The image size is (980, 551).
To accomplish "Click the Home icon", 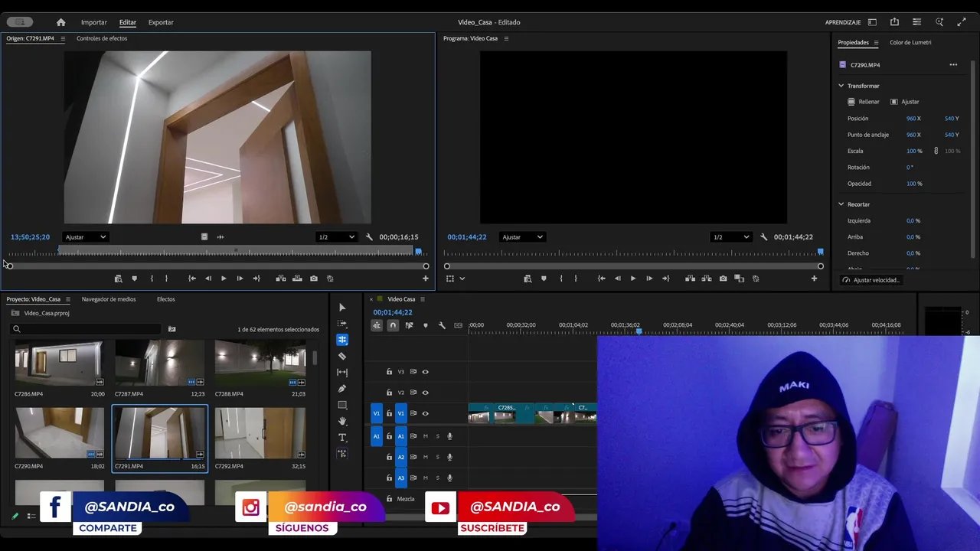I will (61, 22).
